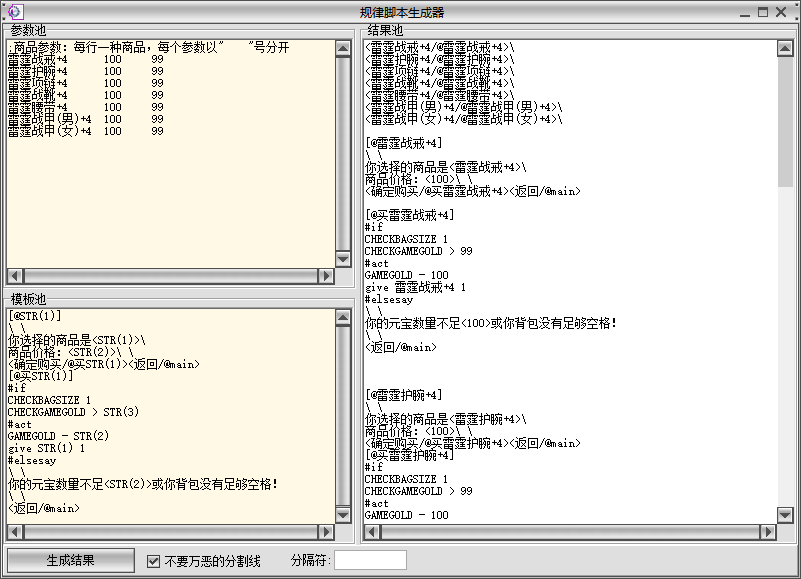Click the template pool vertical scroll-down arrow
This screenshot has width=801, height=579.
click(x=343, y=514)
